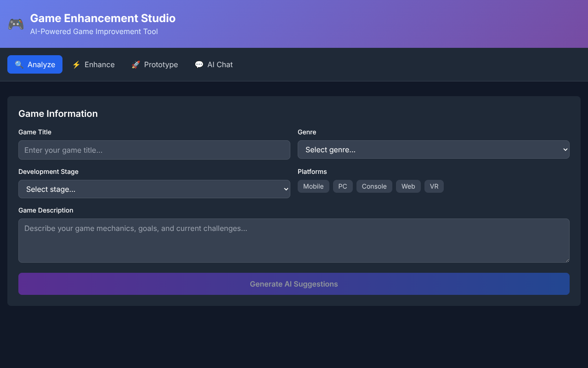This screenshot has width=588, height=368.
Task: Select the Console platform
Action: (x=374, y=186)
